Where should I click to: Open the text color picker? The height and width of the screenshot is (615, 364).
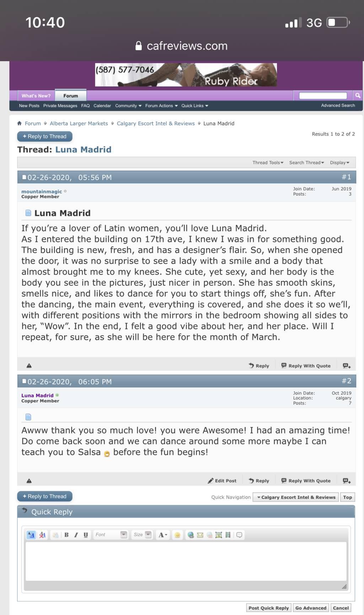click(162, 535)
